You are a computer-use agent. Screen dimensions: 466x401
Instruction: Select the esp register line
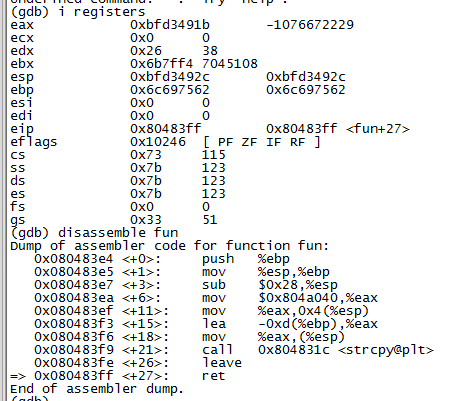[x=178, y=77]
